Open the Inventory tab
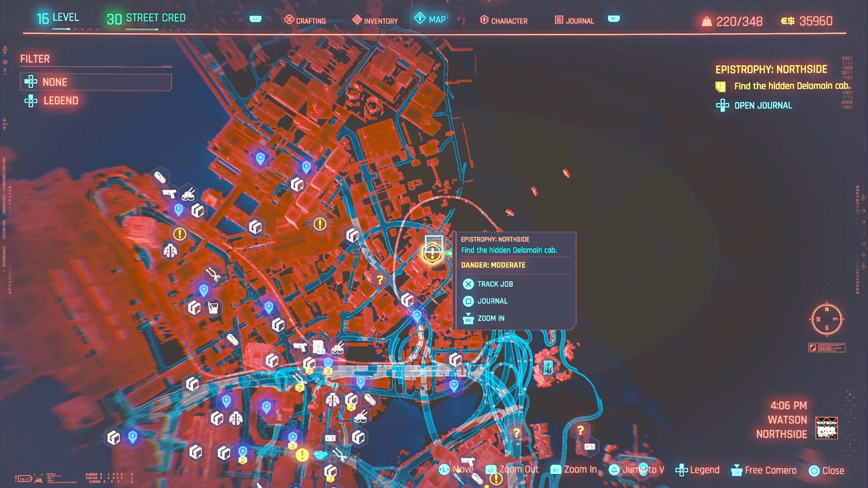This screenshot has width=868, height=488. [375, 20]
